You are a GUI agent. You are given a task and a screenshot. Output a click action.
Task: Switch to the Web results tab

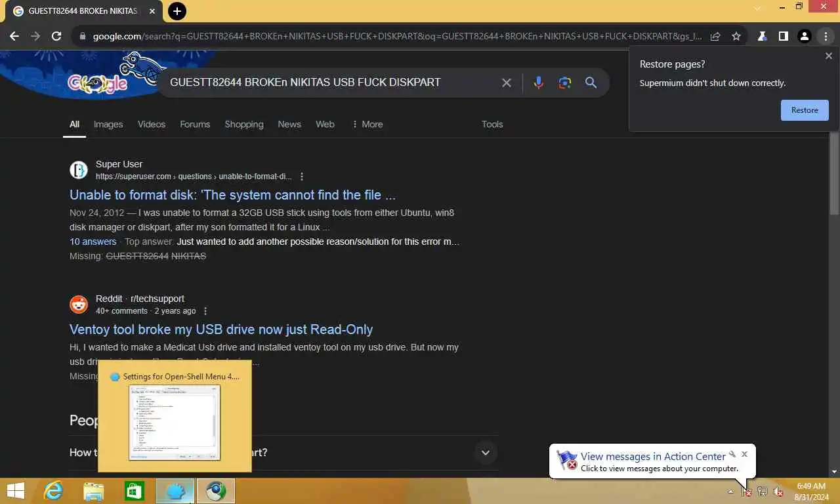(325, 124)
